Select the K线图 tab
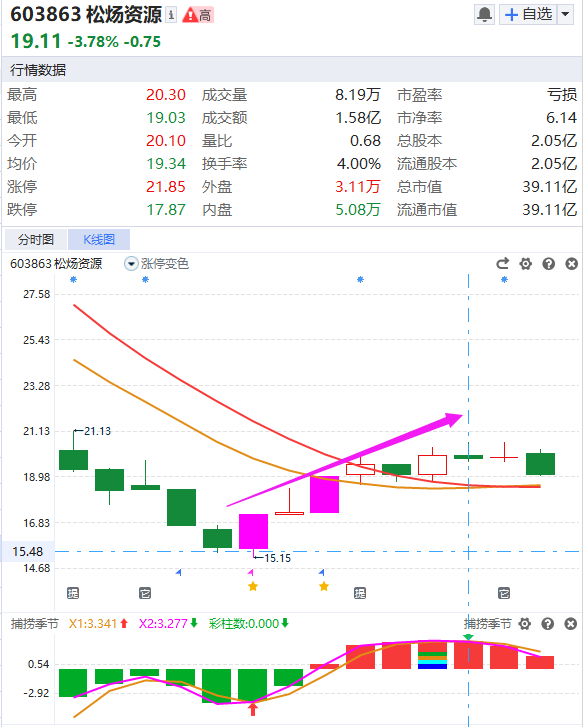This screenshot has width=583, height=727. tap(99, 240)
